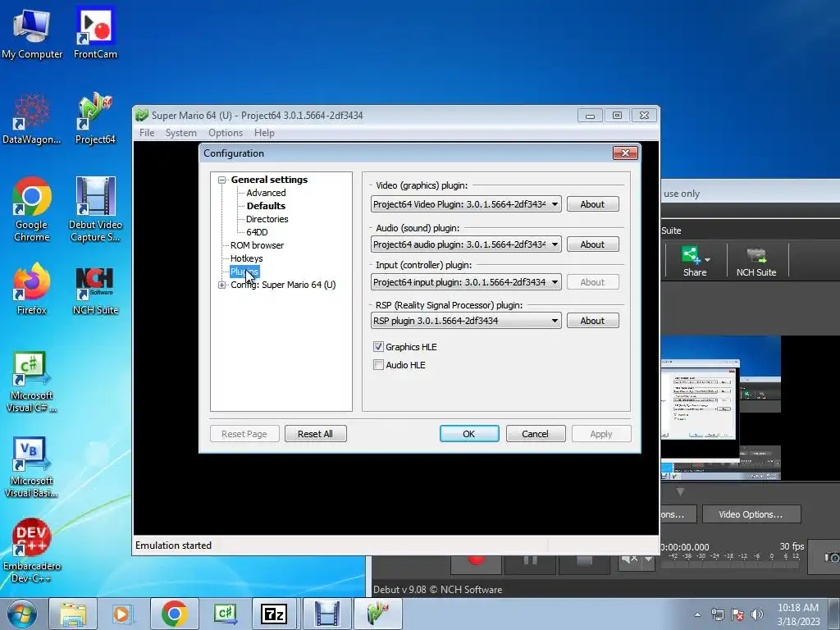This screenshot has height=630, width=840.
Task: Click About for RSP plugin
Action: point(592,321)
